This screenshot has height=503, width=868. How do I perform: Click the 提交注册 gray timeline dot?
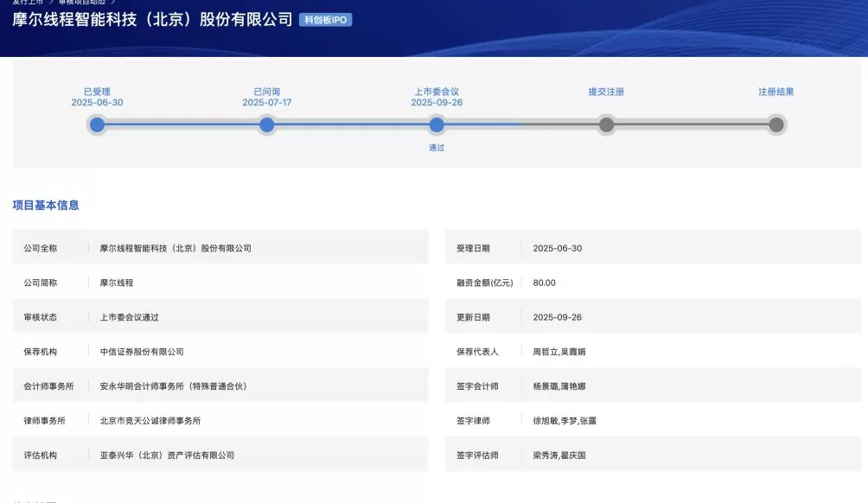(x=606, y=124)
